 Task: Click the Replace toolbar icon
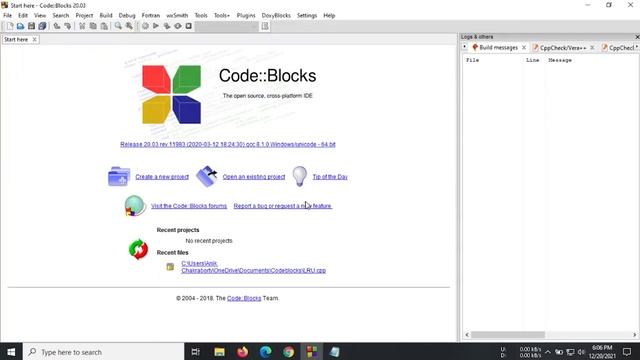click(129, 26)
